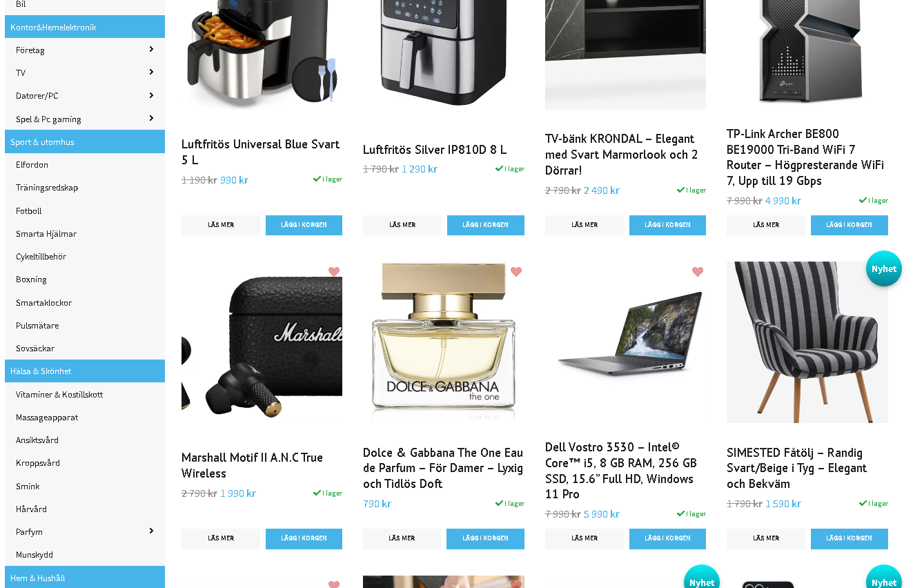Expand the Spel & Pc gaming chevron
This screenshot has width=913, height=588.
pos(151,118)
